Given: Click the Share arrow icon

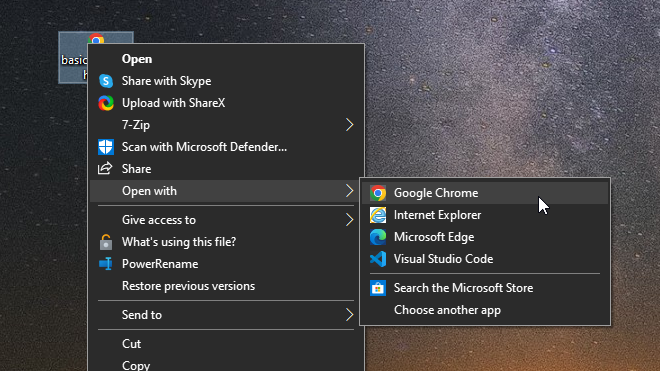Looking at the screenshot, I should click(105, 168).
